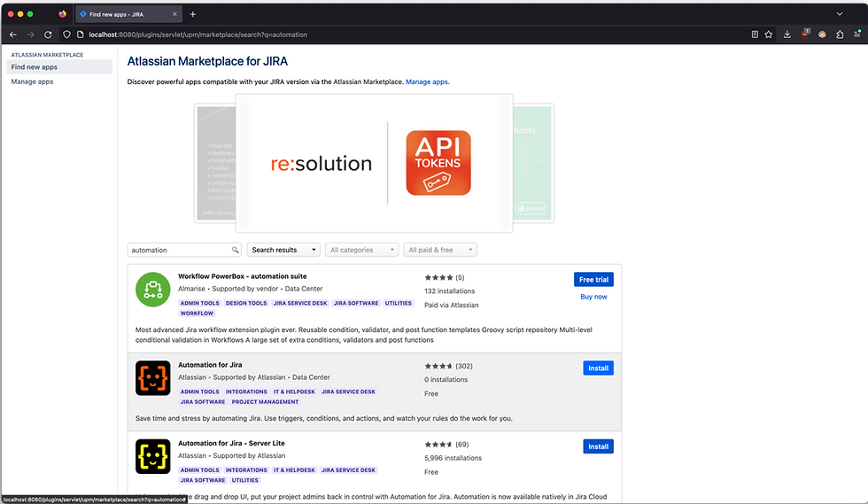
Task: Open the shield tracking protection icon
Action: [66, 35]
